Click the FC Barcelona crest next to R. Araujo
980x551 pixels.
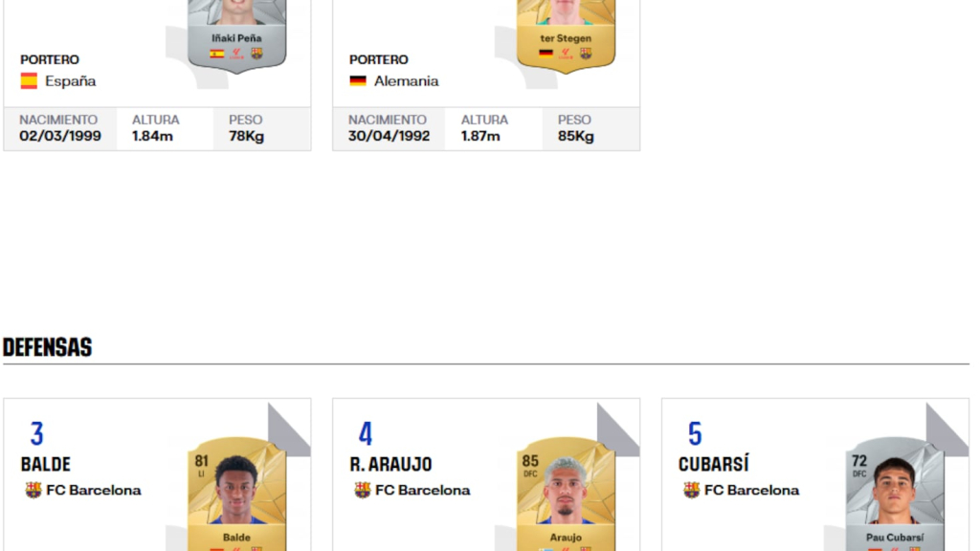click(363, 491)
